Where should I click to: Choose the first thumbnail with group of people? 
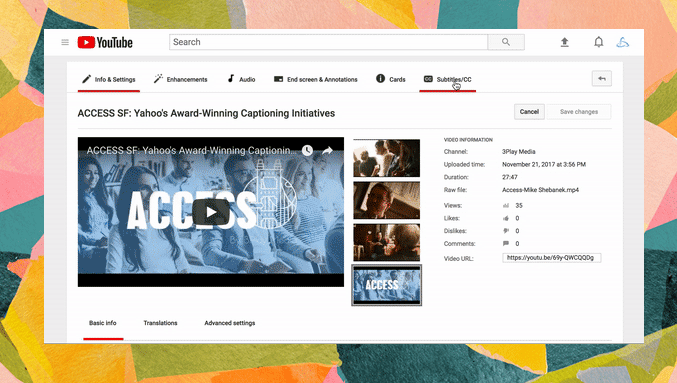386,158
